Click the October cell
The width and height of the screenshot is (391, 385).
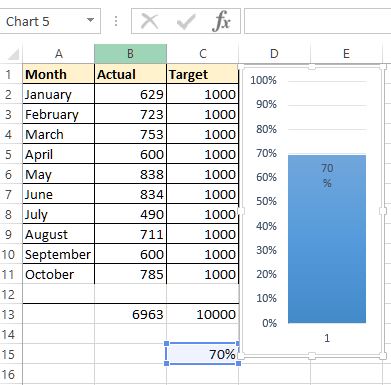[x=59, y=274]
